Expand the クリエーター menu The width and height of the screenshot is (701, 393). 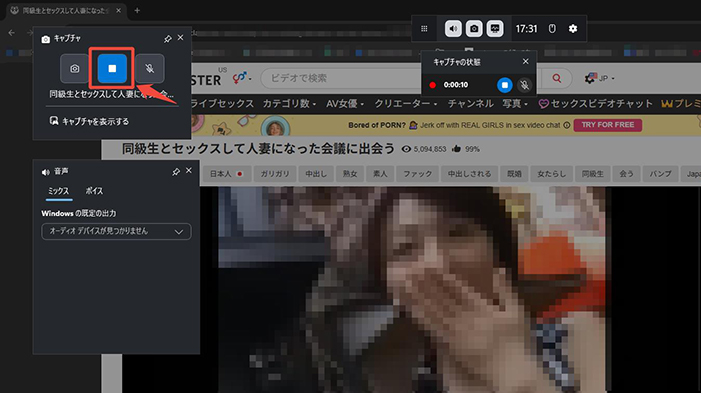405,104
